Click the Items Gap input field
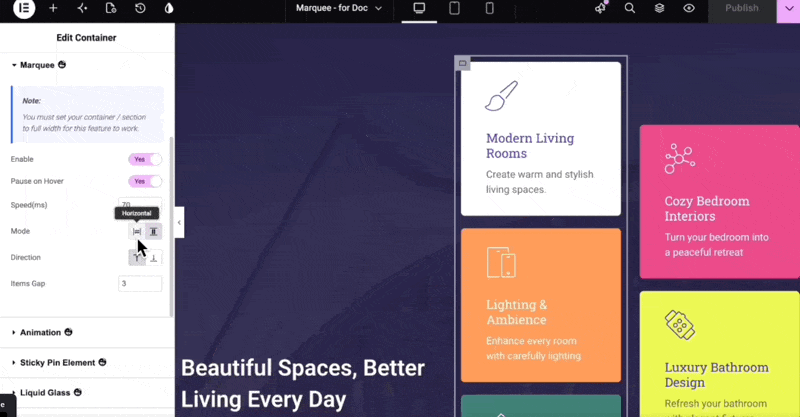 (x=140, y=284)
